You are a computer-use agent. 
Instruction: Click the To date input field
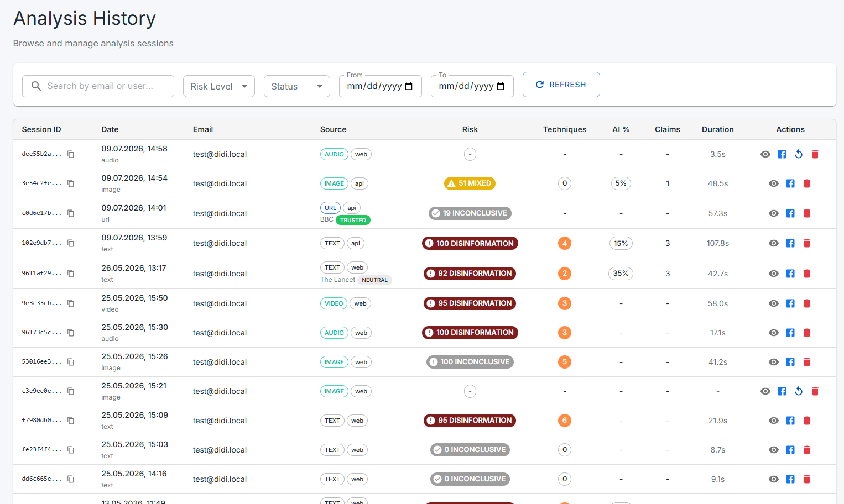tap(472, 86)
